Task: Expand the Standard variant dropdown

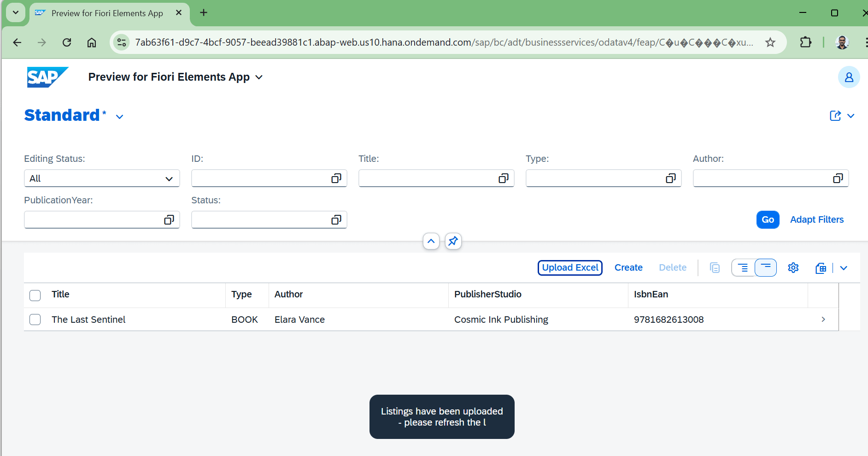Action: [x=120, y=117]
